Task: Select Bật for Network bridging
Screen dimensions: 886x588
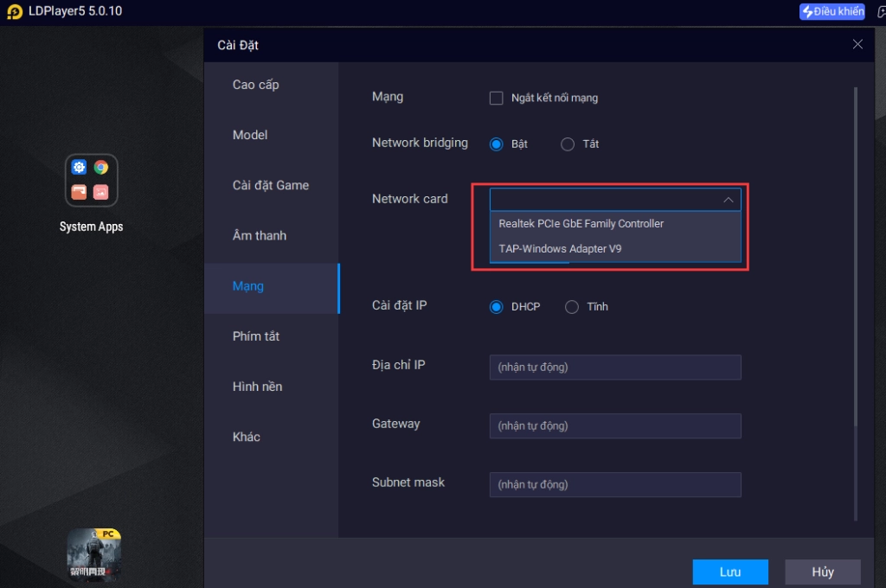Action: point(497,144)
